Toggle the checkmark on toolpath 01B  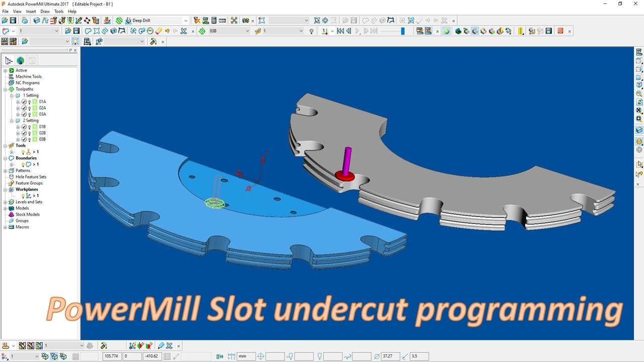click(x=24, y=127)
